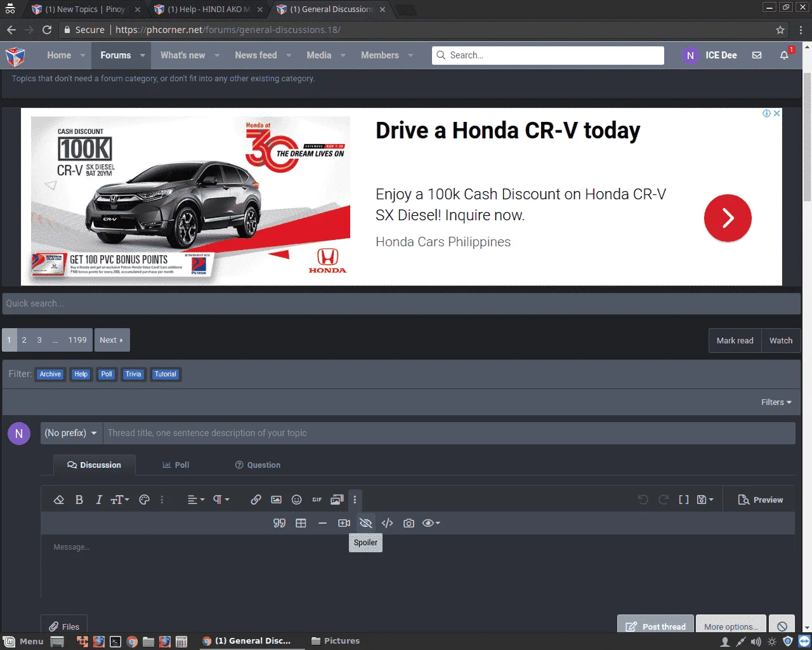Toggle BB code mode brackets
812x650 pixels.
(x=683, y=500)
